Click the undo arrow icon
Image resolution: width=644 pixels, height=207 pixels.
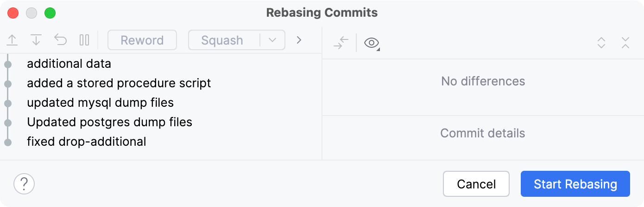point(60,40)
